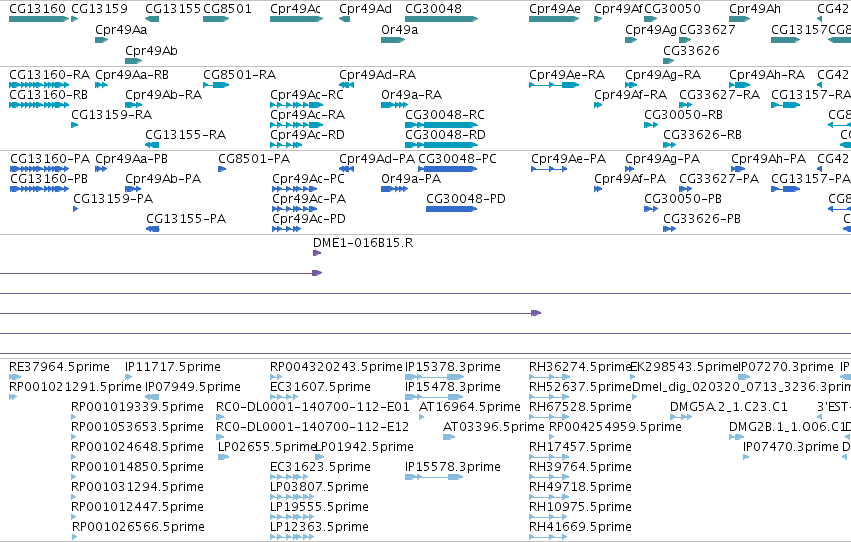Viewport: 851px width, 542px height.
Task: Click the Cpr49Ah gene label
Action: pyautogui.click(x=755, y=9)
